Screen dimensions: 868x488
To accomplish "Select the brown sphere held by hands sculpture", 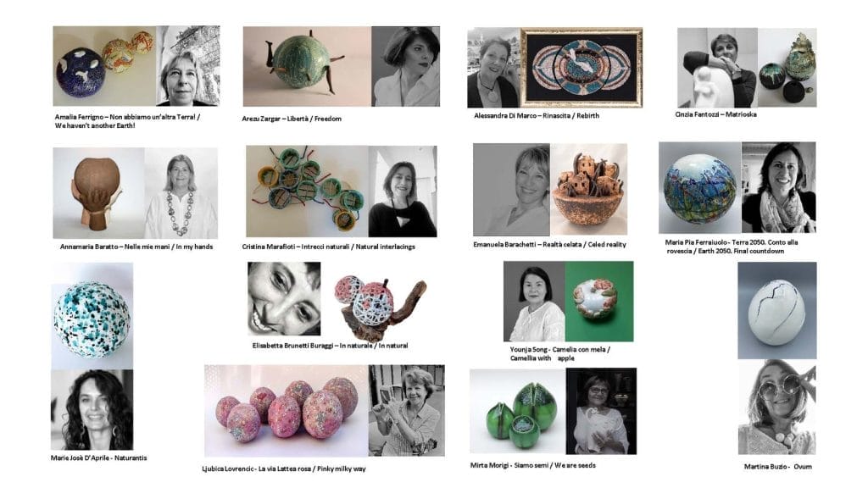I will click(98, 193).
